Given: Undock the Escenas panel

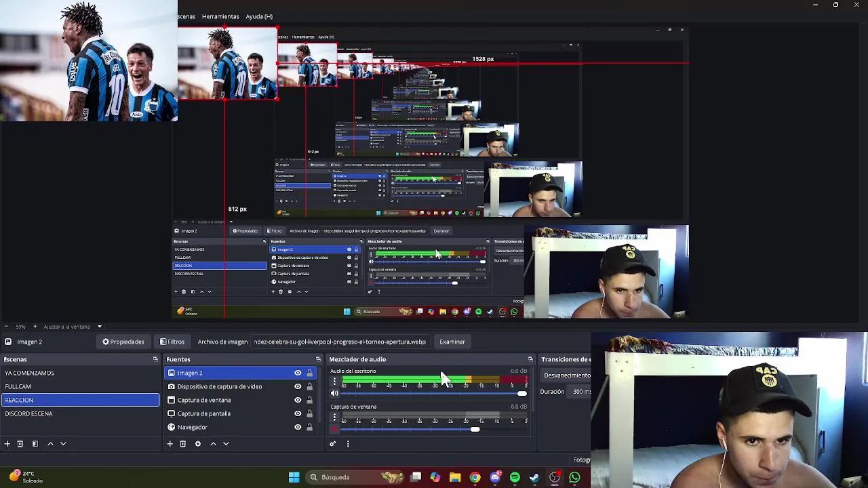Looking at the screenshot, I should (x=155, y=359).
